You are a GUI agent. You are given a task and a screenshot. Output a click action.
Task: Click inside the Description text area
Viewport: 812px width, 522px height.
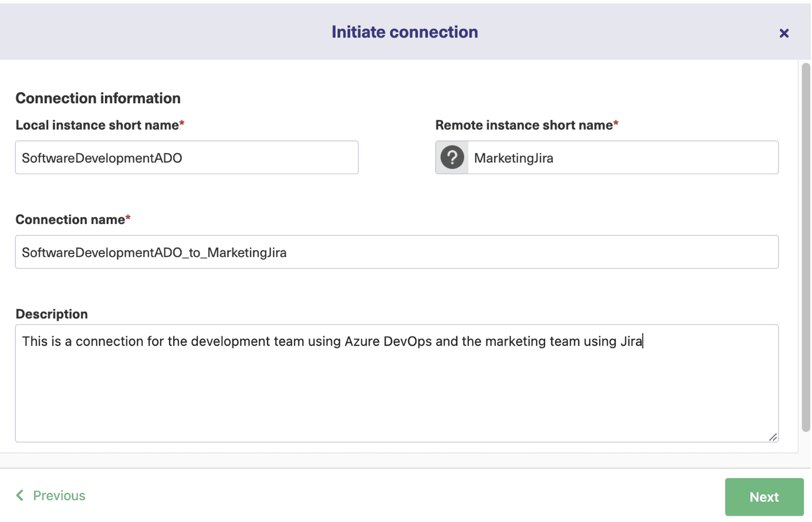397,383
